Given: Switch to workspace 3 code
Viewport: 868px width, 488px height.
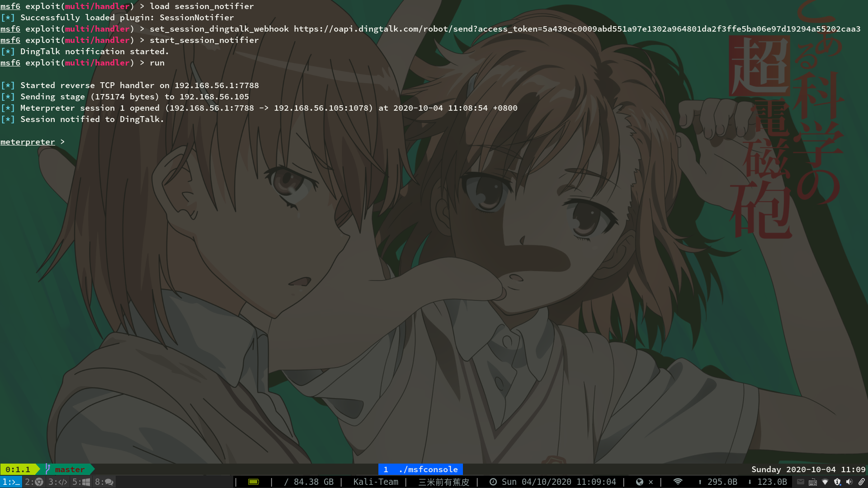Looking at the screenshot, I should coord(58,482).
